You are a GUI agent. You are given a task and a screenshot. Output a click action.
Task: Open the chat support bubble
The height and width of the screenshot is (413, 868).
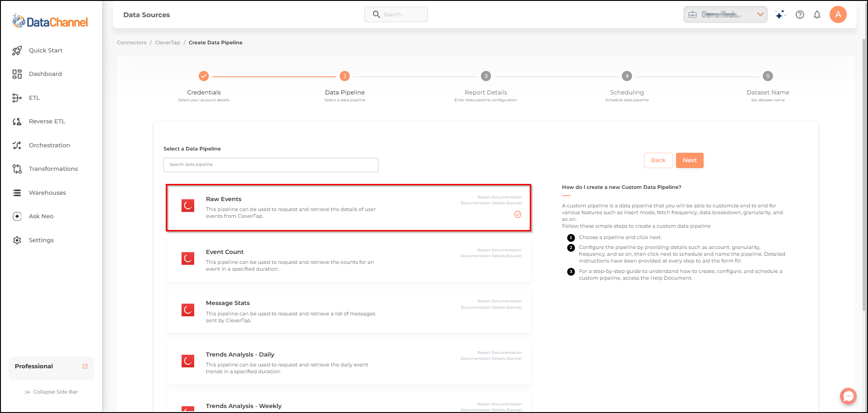(848, 396)
